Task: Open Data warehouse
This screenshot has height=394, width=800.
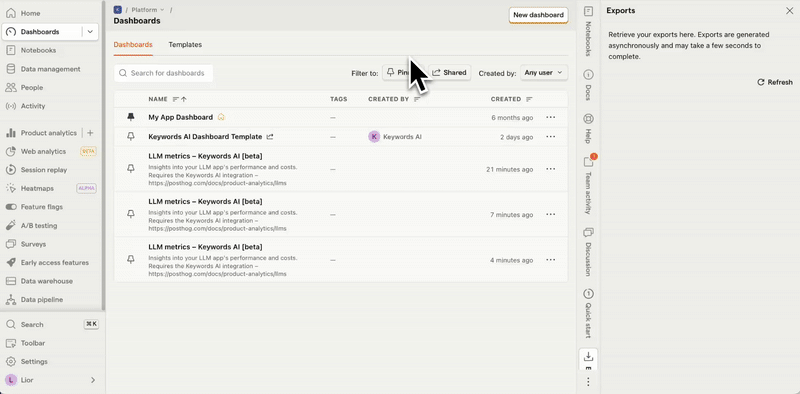Action: coord(46,281)
